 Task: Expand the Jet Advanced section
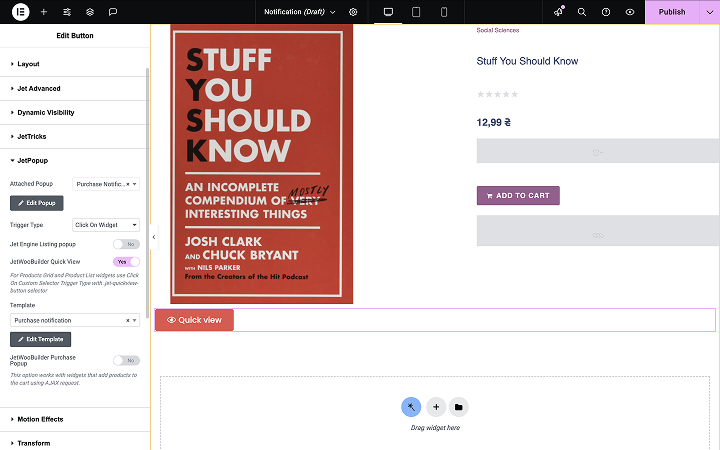pyautogui.click(x=74, y=88)
